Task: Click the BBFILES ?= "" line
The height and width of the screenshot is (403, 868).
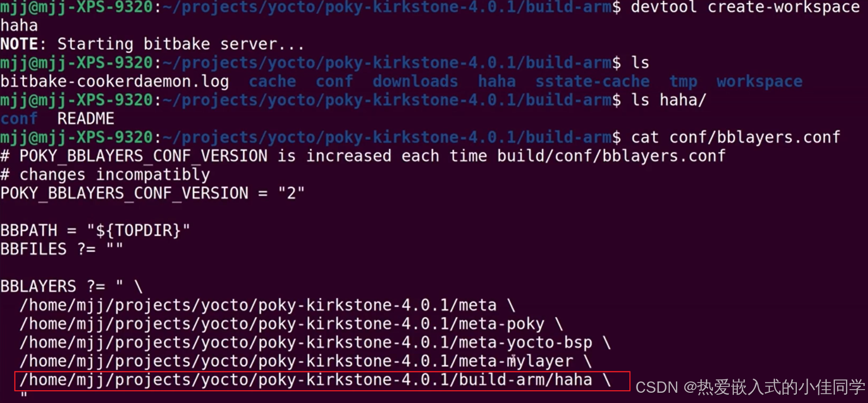Action: [x=62, y=249]
